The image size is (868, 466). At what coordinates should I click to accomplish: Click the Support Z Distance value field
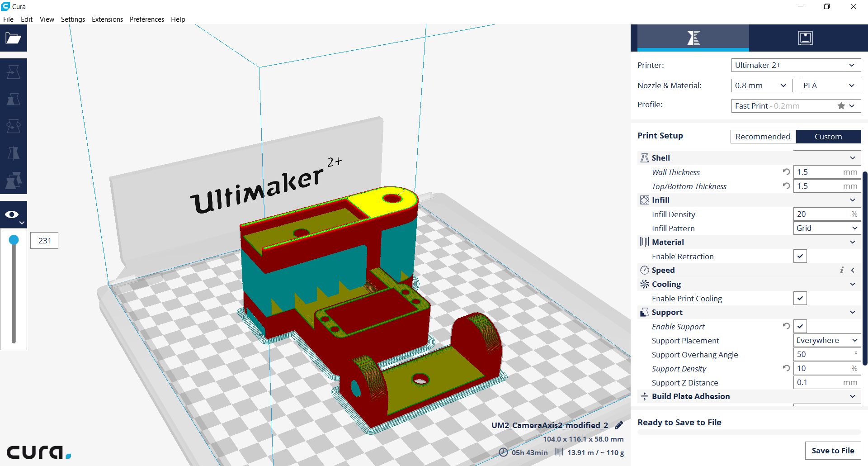[827, 382]
